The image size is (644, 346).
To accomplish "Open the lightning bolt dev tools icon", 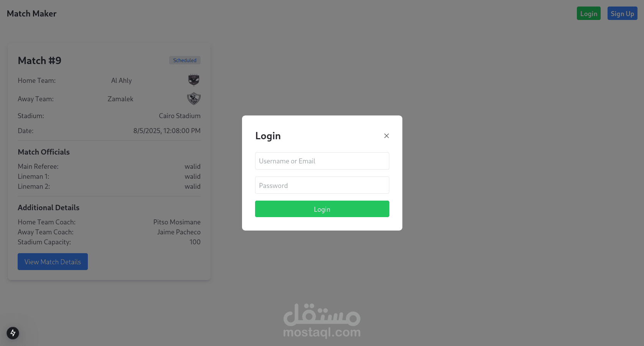I will [13, 333].
